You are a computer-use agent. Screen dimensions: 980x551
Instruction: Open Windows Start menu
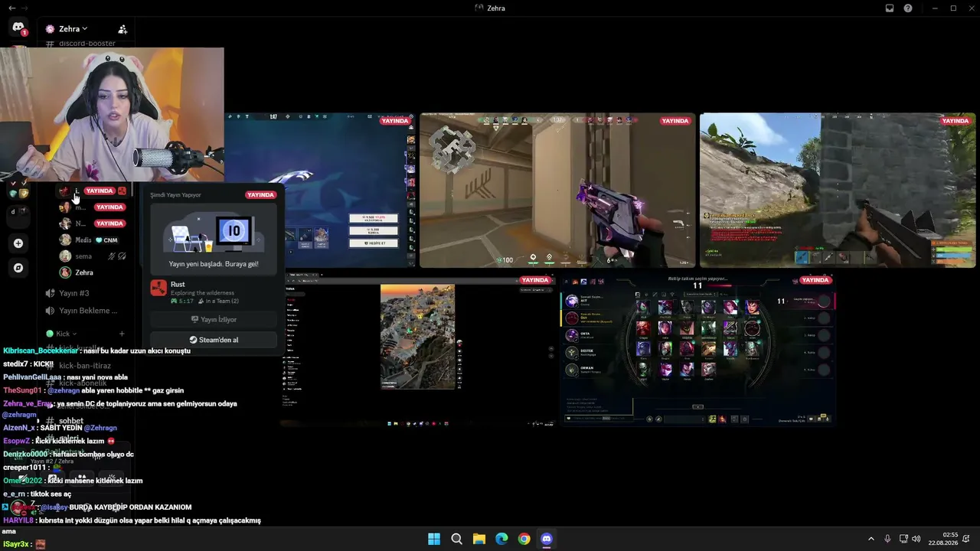point(434,539)
